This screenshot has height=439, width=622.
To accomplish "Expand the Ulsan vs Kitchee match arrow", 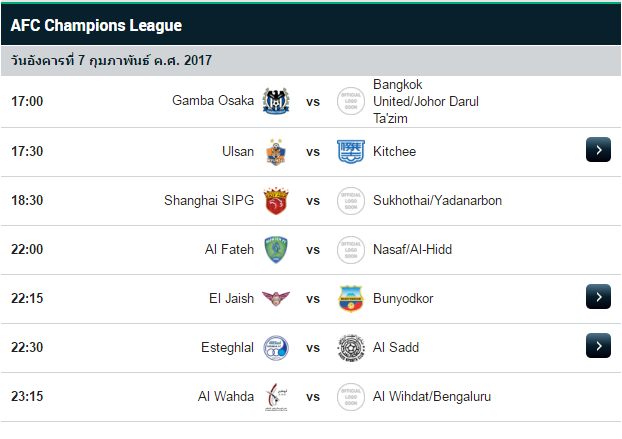I will click(x=597, y=151).
